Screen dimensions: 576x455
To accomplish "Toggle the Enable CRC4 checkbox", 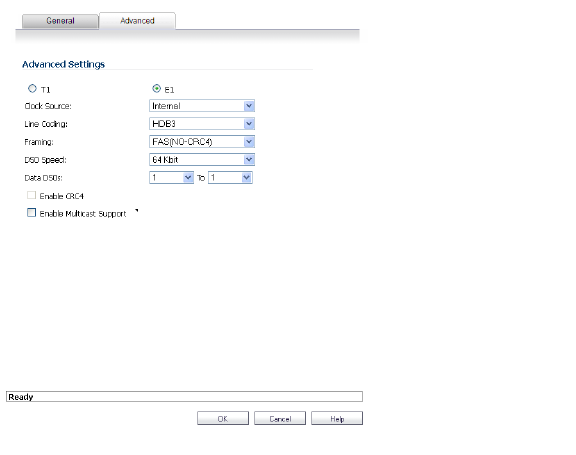I will pos(32,195).
